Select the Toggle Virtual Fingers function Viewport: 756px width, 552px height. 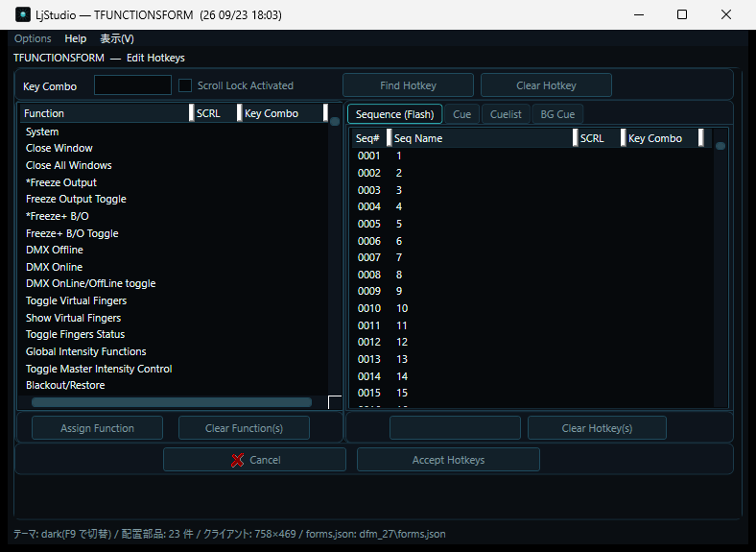tap(174, 301)
